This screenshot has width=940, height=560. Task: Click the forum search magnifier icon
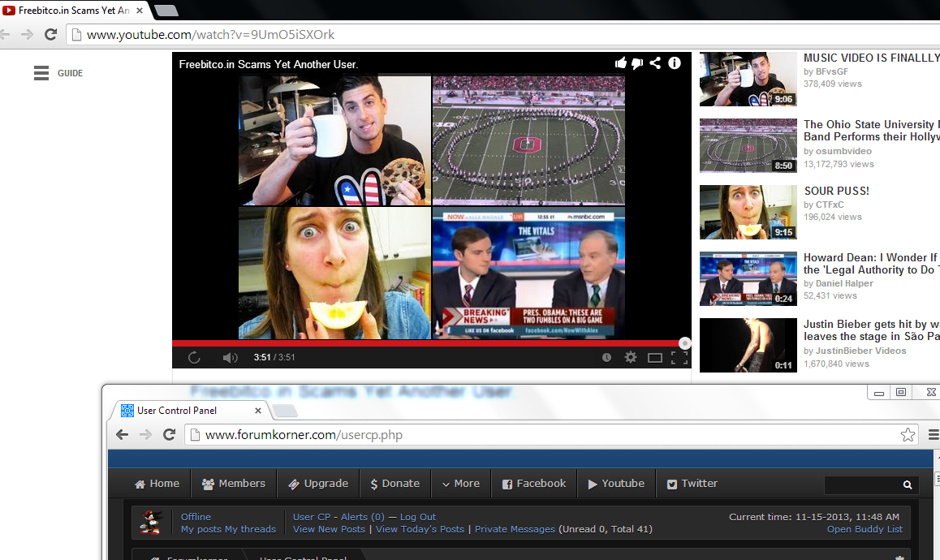point(908,485)
